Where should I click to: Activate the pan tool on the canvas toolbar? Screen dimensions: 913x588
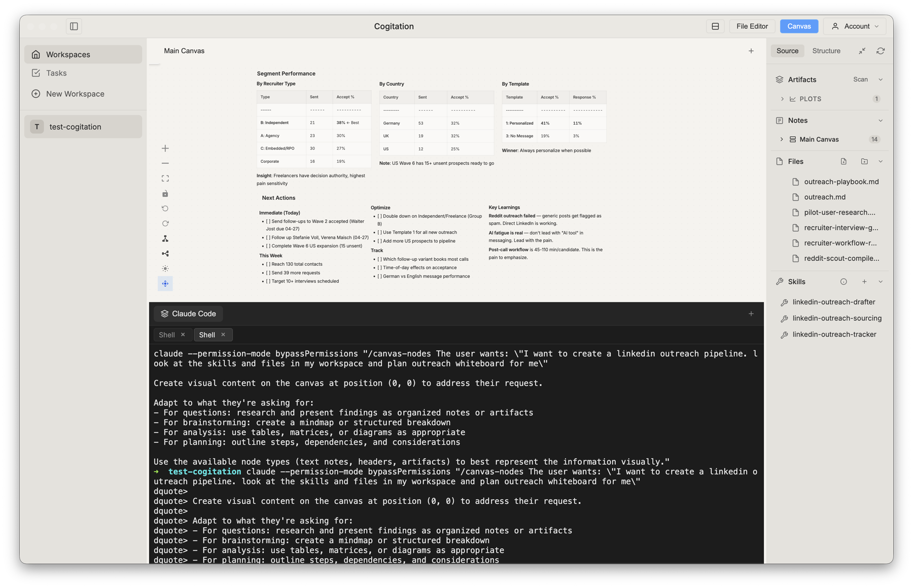point(165,284)
